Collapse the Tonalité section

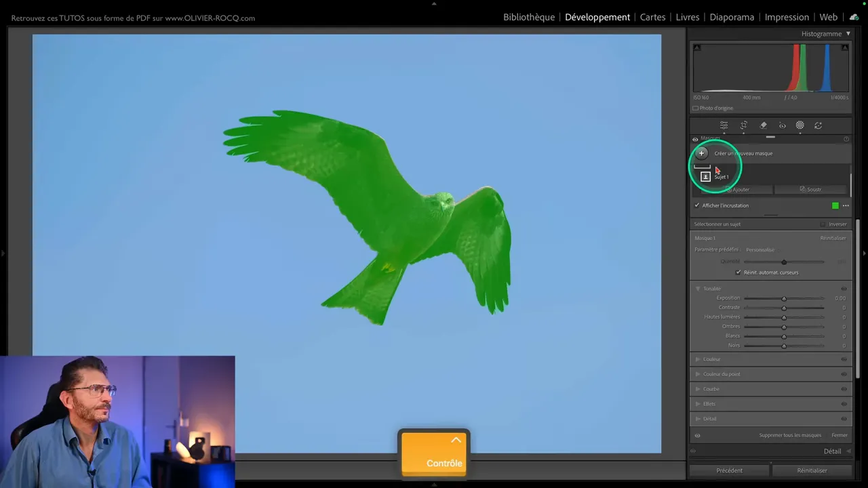tap(698, 289)
